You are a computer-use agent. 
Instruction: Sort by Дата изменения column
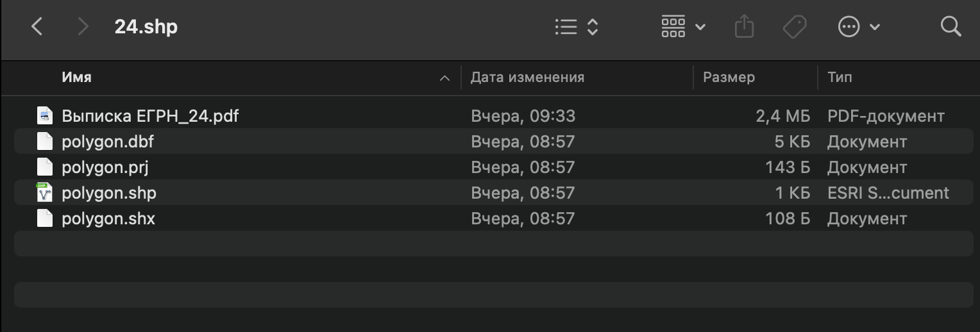[x=527, y=78]
